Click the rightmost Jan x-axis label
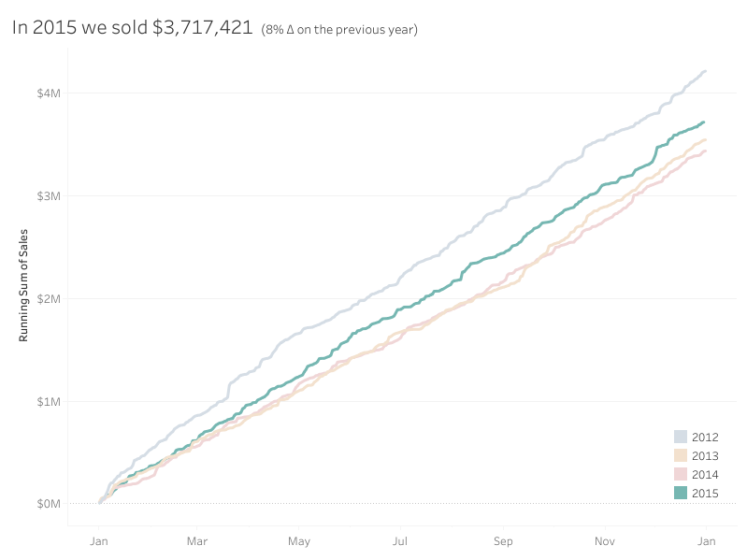Image resolution: width=747 pixels, height=560 pixels. 707,541
